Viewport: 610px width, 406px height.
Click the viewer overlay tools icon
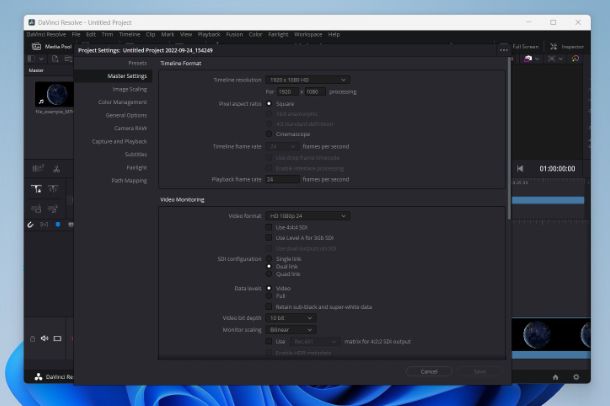(x=551, y=59)
